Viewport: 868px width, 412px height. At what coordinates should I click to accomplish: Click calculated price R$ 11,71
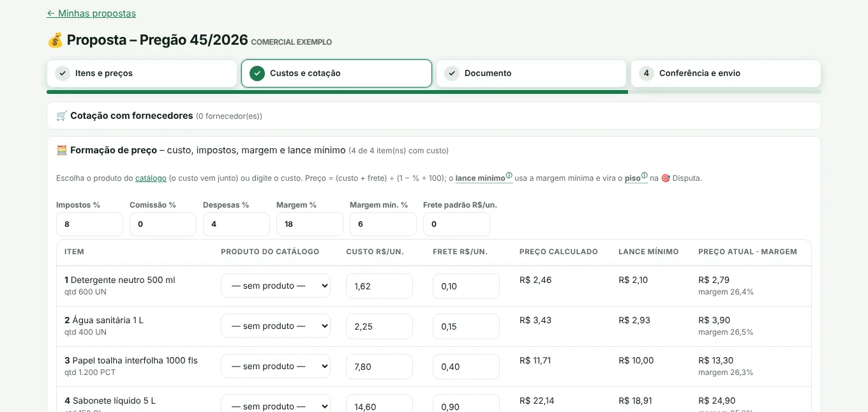(535, 360)
